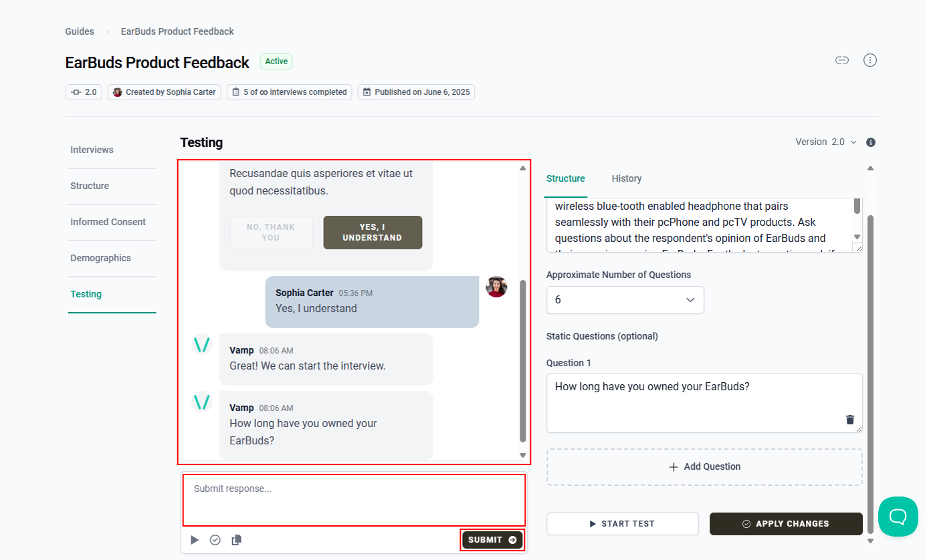The image size is (927, 560).
Task: Add a new static question
Action: point(704,467)
